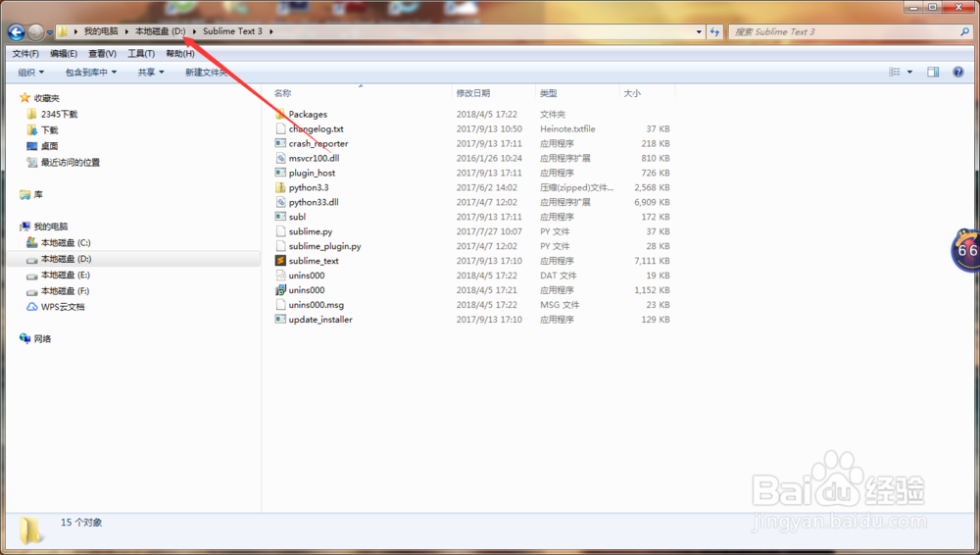Click the magnifier icon in search box
The image size is (980, 555).
(x=965, y=32)
